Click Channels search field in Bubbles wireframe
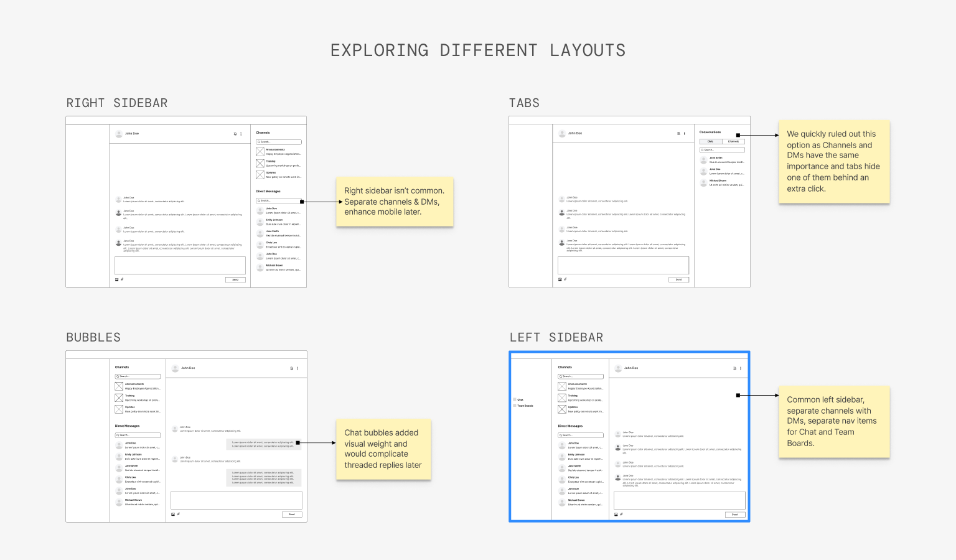The height and width of the screenshot is (560, 956). click(138, 376)
